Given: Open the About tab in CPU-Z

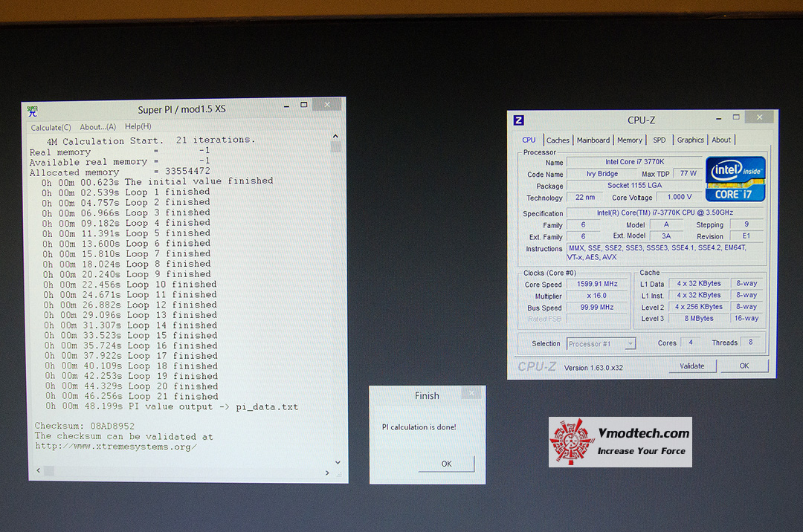Looking at the screenshot, I should click(x=721, y=140).
